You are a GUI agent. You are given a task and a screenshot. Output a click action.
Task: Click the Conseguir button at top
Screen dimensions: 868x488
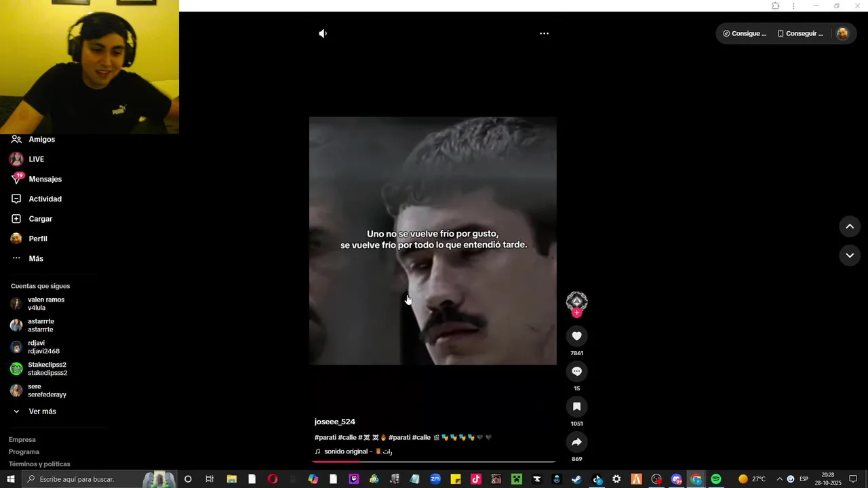pyautogui.click(x=800, y=33)
